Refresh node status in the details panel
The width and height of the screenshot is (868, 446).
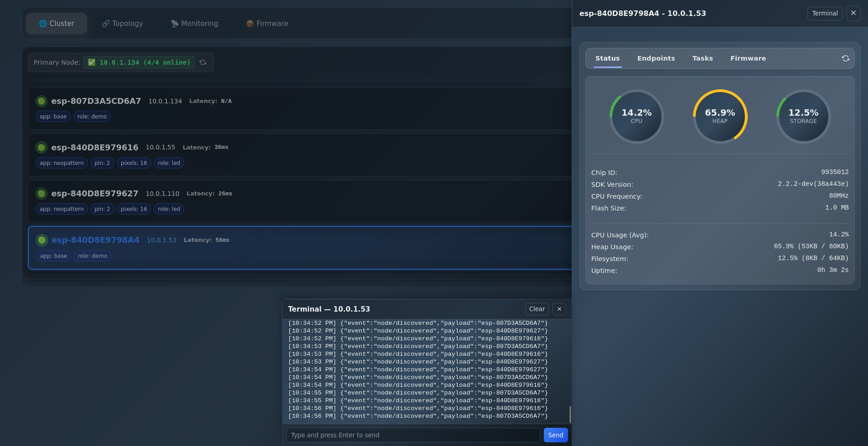pos(845,58)
